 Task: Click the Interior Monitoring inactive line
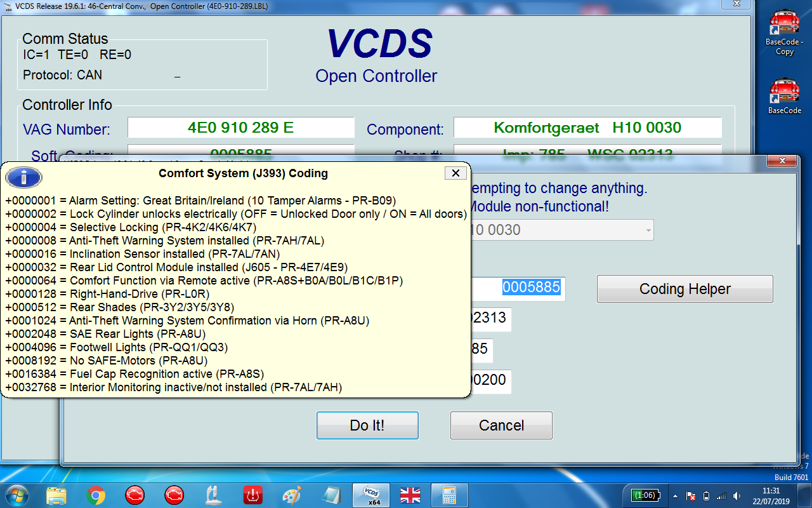coord(173,387)
